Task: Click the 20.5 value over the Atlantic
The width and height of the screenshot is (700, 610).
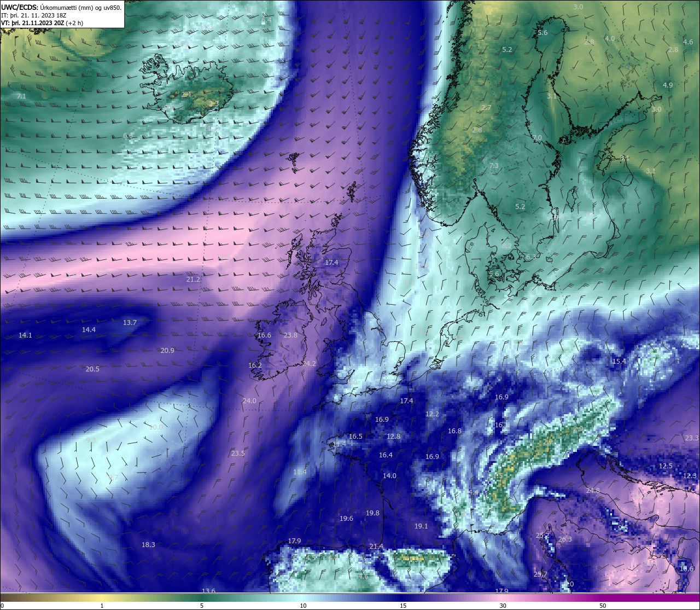Action: (92, 369)
